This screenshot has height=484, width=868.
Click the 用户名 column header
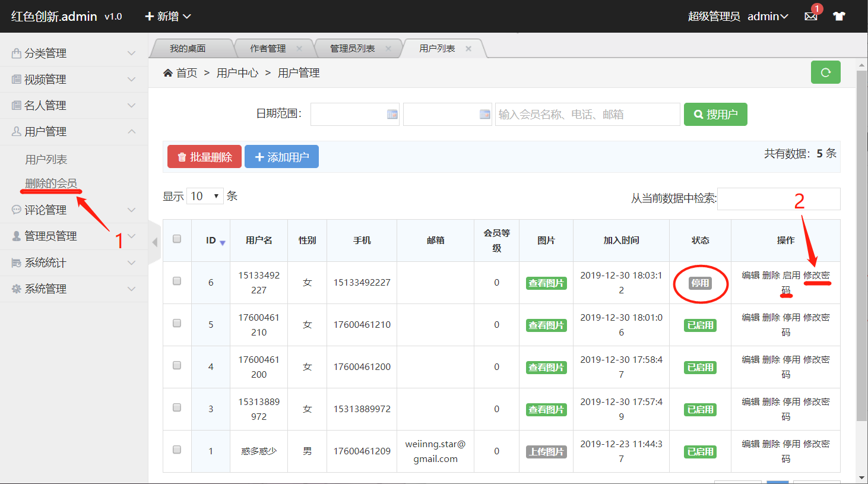(259, 241)
